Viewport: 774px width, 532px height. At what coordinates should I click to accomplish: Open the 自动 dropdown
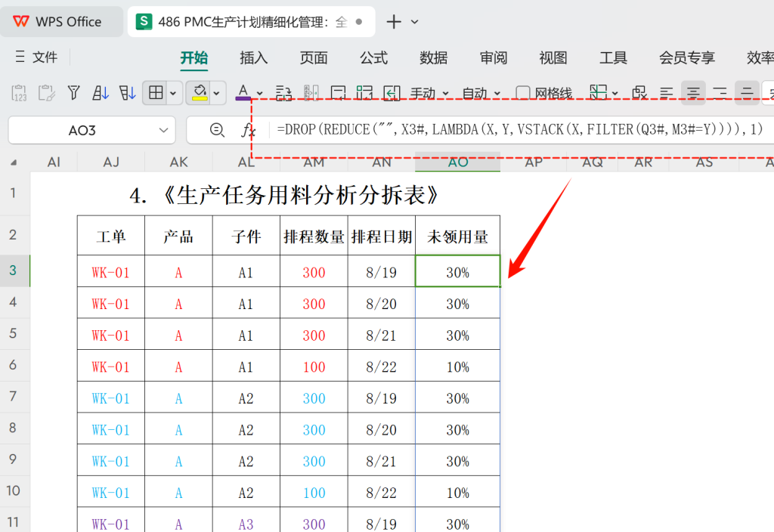[x=481, y=93]
